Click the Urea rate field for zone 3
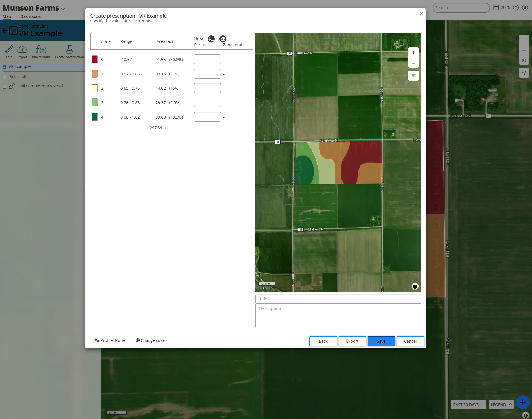This screenshot has height=419, width=532. click(x=207, y=102)
